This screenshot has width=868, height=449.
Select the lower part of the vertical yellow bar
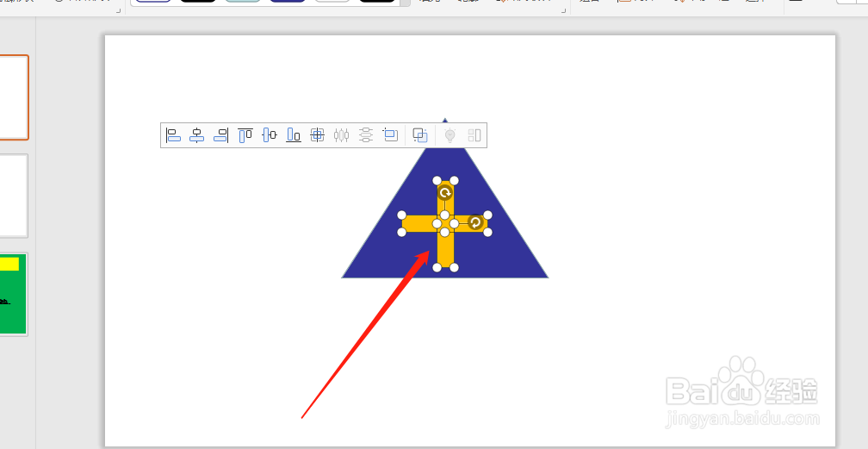click(446, 249)
